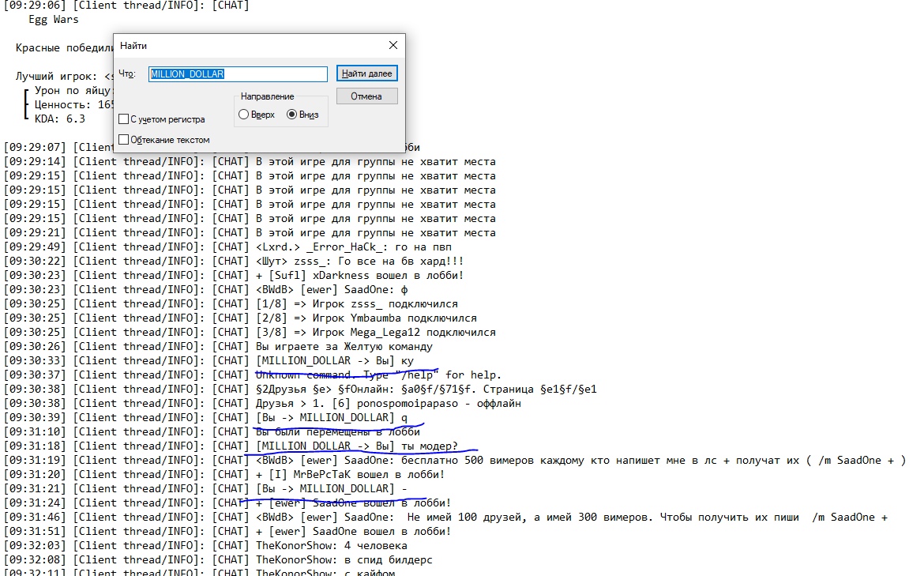Select the "Вниз" direction radio button

(292, 115)
